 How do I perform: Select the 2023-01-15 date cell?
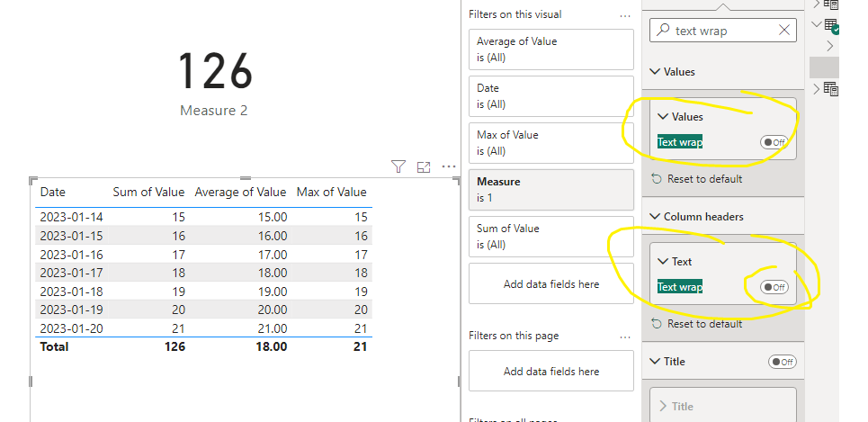pos(71,236)
